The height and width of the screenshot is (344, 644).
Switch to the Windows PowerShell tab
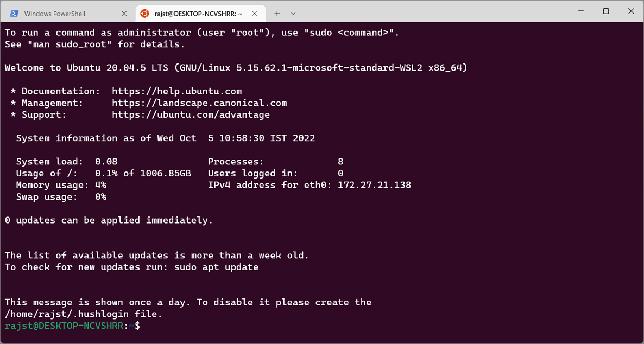point(68,14)
